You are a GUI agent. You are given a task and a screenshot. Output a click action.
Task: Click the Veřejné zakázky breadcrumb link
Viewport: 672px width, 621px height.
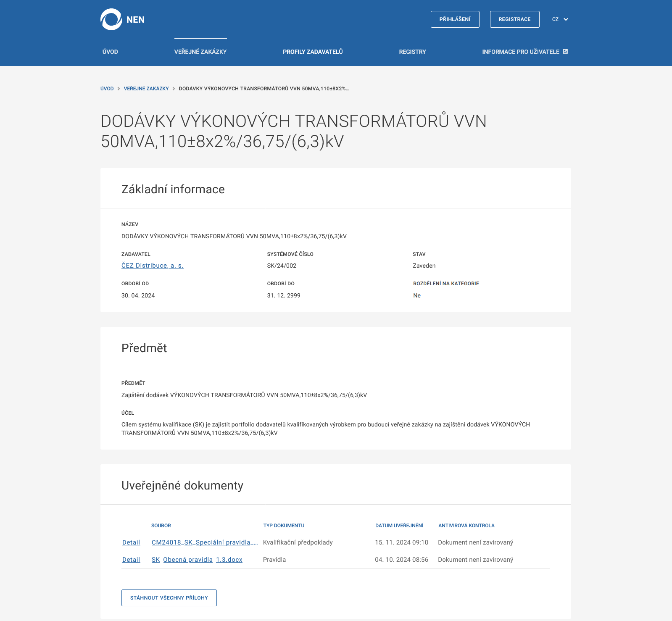click(x=146, y=89)
